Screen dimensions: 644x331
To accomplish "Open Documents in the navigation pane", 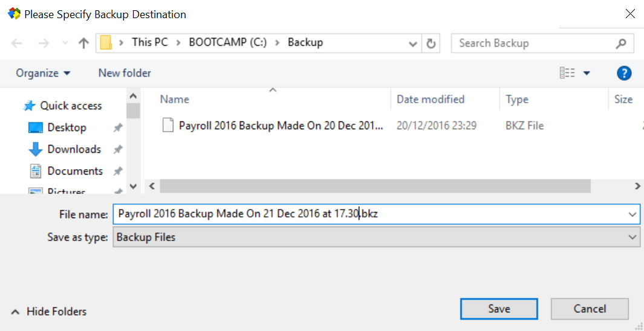I will pyautogui.click(x=75, y=171).
